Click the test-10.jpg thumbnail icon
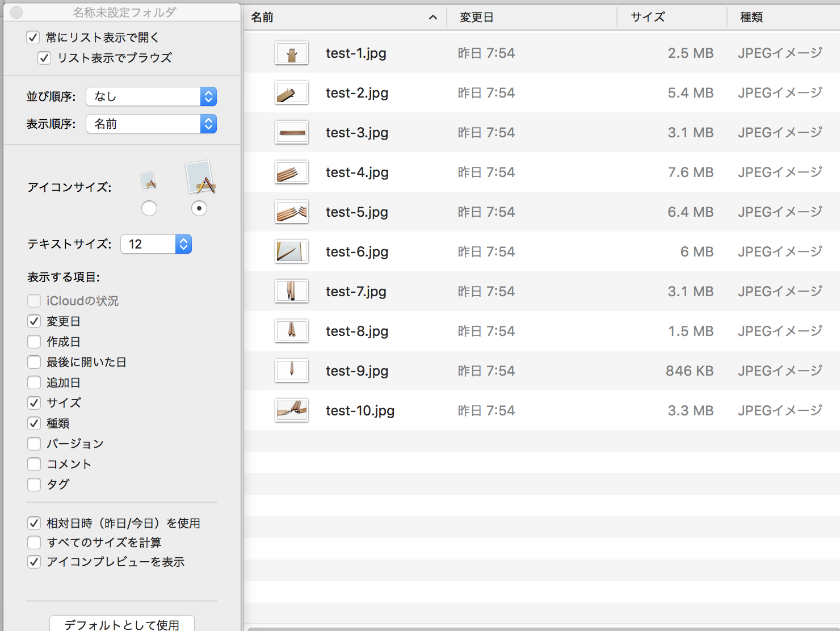This screenshot has width=840, height=631. [292, 411]
